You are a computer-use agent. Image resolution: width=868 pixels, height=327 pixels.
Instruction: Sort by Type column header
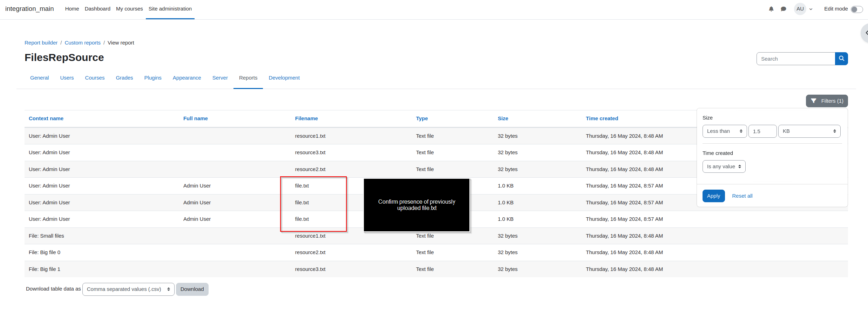[422, 118]
